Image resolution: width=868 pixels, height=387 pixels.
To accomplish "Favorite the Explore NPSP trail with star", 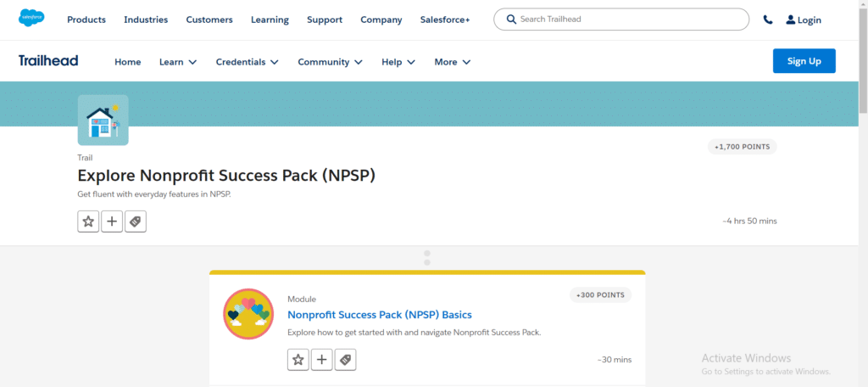I will [88, 222].
